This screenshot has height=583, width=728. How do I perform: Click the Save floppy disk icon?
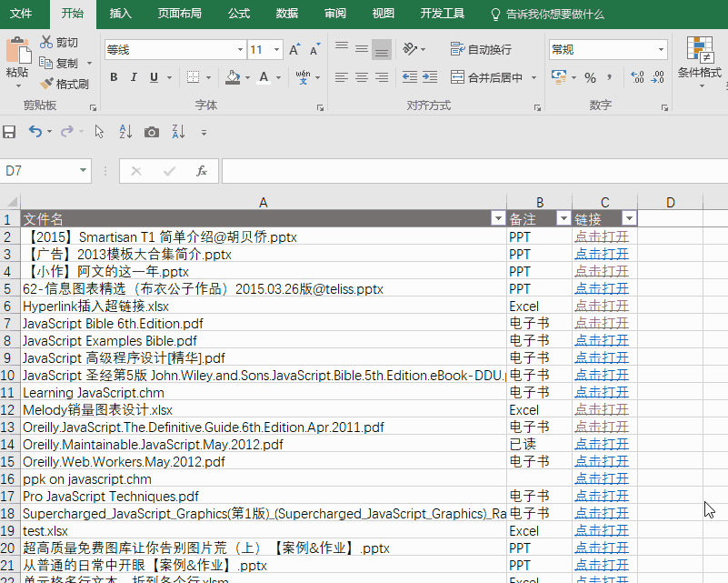9,132
